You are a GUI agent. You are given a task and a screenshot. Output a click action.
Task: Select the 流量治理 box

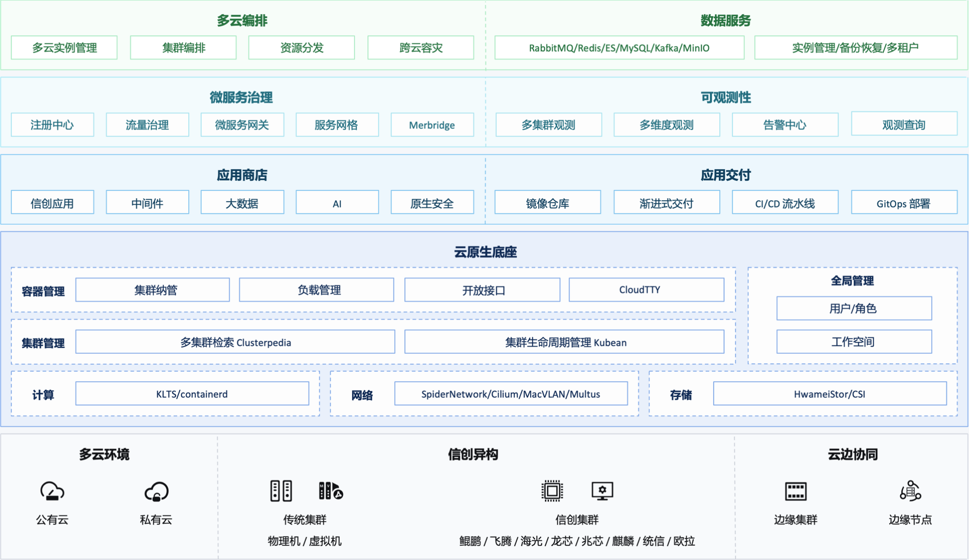(x=147, y=125)
